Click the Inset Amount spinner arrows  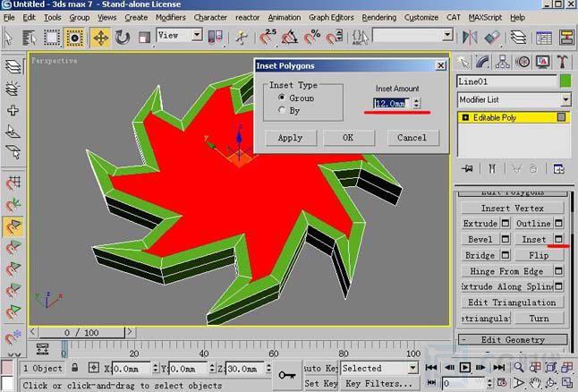pyautogui.click(x=417, y=103)
